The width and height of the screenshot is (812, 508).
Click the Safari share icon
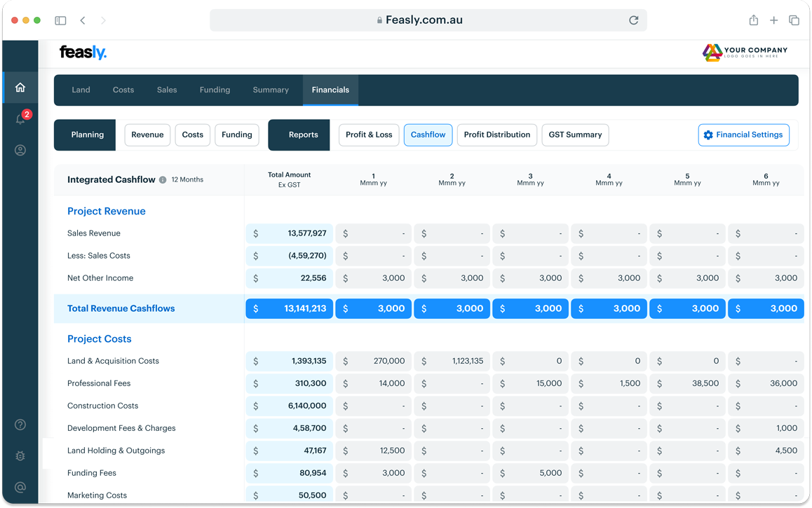[x=753, y=20]
